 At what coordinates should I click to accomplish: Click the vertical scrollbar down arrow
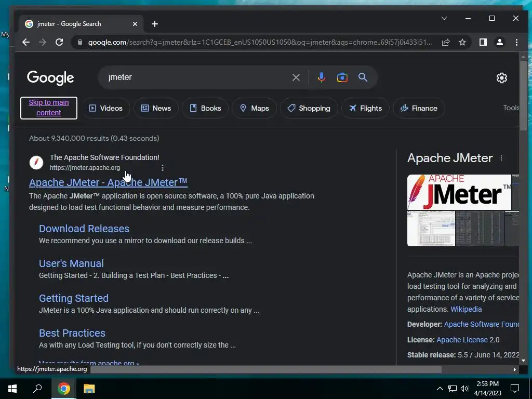click(523, 361)
